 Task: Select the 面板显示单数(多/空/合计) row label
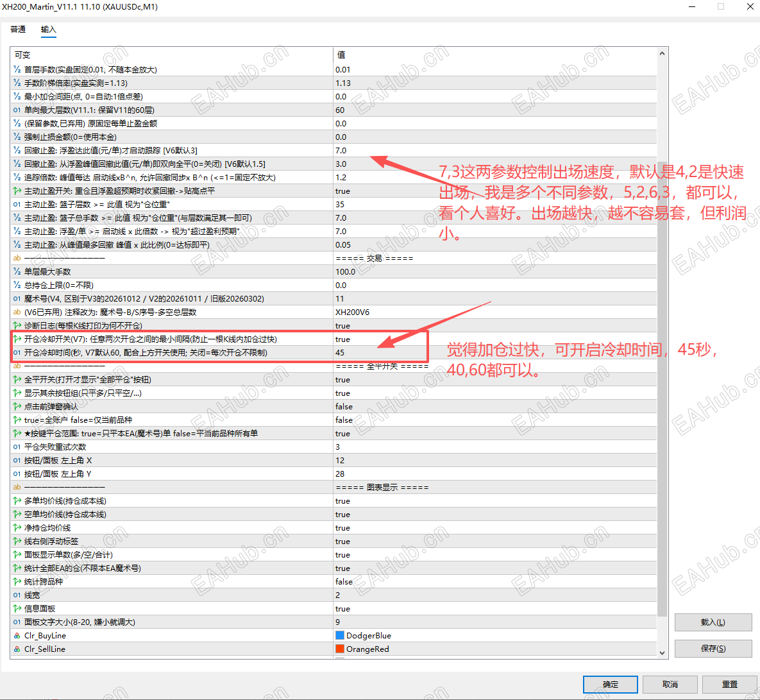tap(69, 554)
